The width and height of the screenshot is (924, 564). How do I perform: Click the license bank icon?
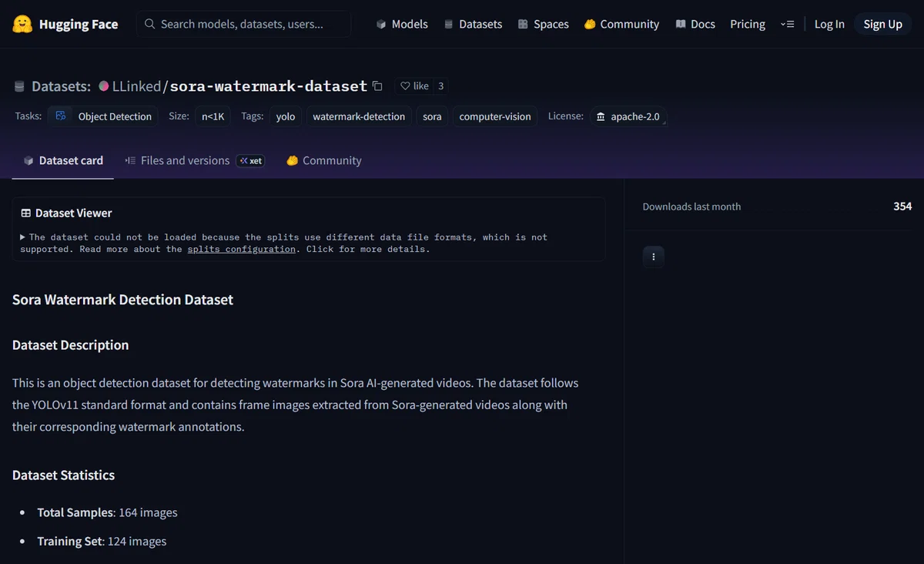point(601,116)
